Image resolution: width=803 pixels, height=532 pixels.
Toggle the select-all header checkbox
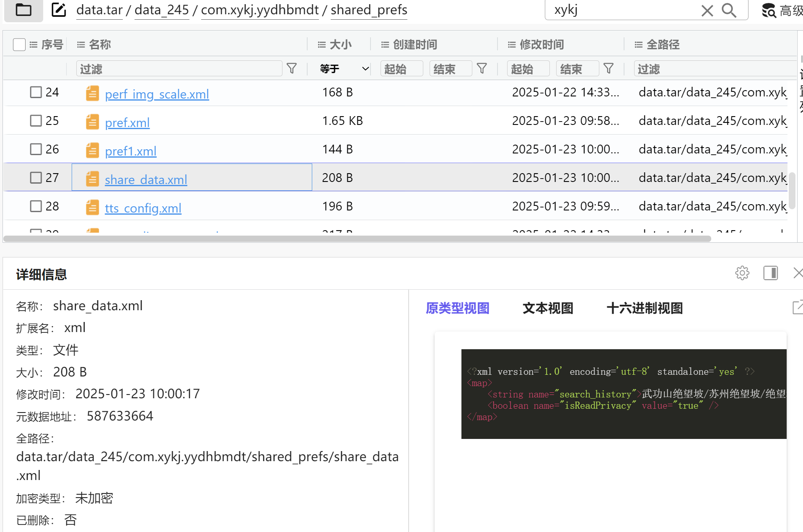(x=19, y=44)
